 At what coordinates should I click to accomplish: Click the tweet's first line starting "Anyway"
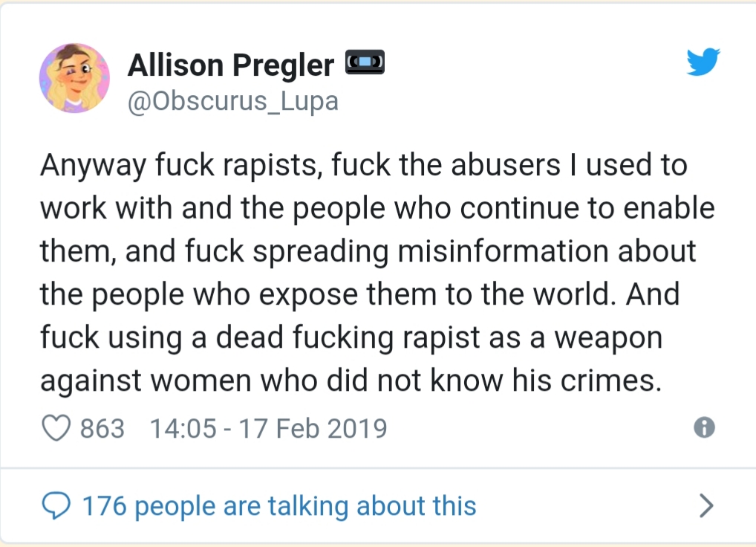click(x=363, y=165)
